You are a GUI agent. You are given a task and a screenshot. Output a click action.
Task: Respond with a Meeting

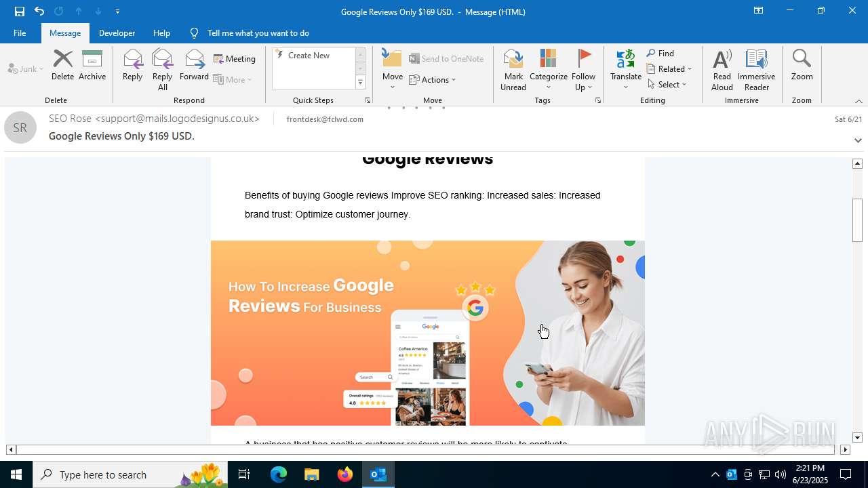coord(235,58)
